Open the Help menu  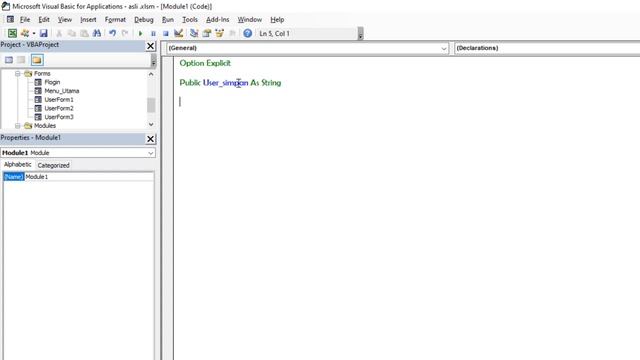277,20
